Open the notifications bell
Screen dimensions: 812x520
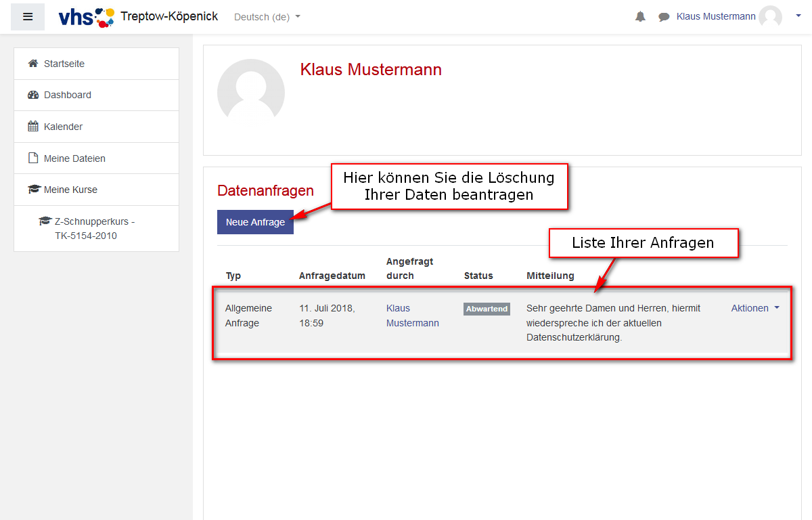640,17
